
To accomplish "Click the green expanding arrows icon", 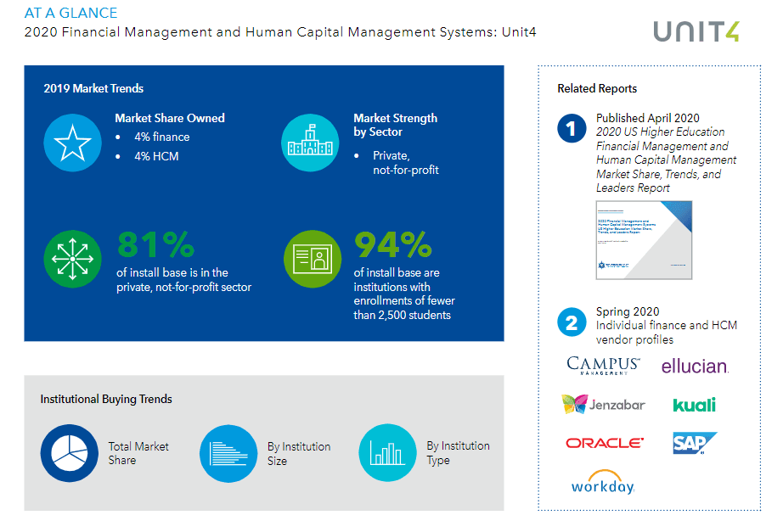I will click(72, 259).
